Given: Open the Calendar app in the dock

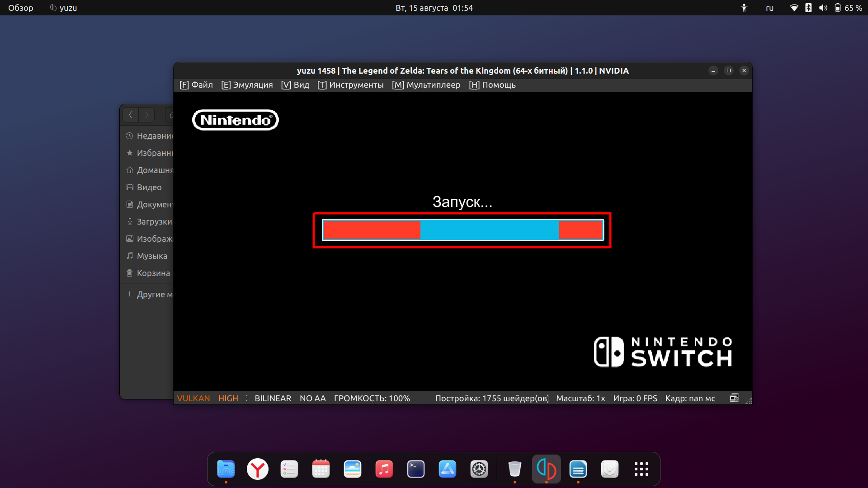Looking at the screenshot, I should [321, 469].
